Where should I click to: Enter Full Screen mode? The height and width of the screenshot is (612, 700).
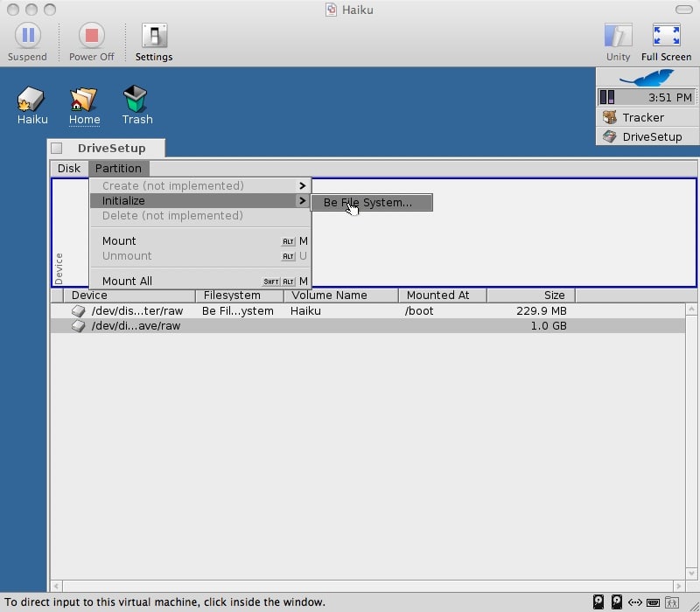click(x=666, y=41)
